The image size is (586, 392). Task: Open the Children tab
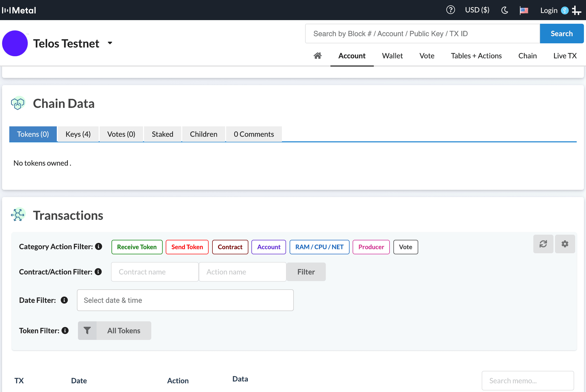[x=203, y=134]
